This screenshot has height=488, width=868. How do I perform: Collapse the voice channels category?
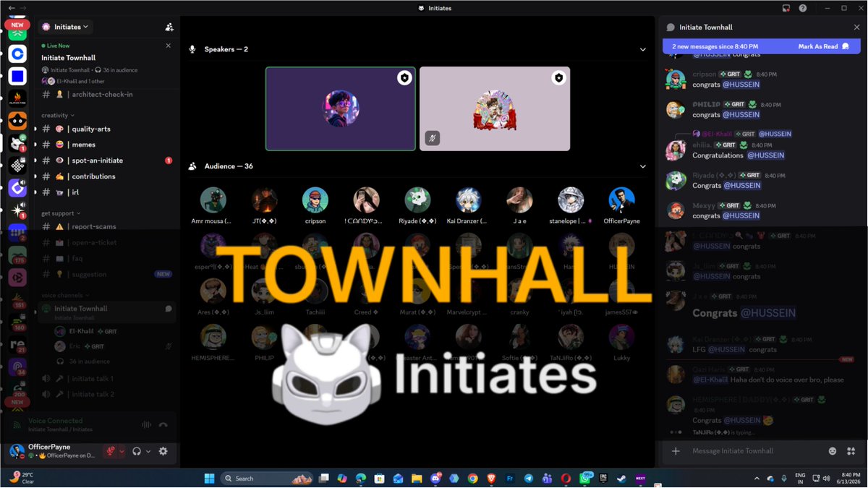[x=65, y=295]
